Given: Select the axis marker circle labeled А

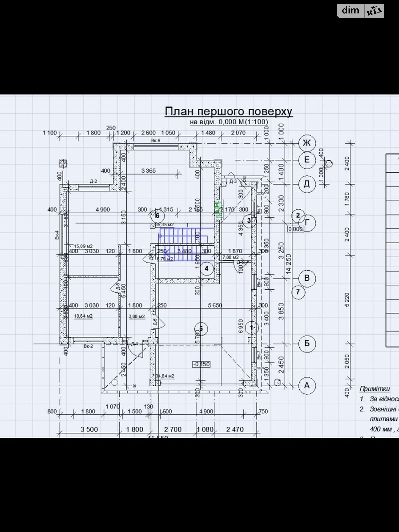Looking at the screenshot, I should pos(307,385).
